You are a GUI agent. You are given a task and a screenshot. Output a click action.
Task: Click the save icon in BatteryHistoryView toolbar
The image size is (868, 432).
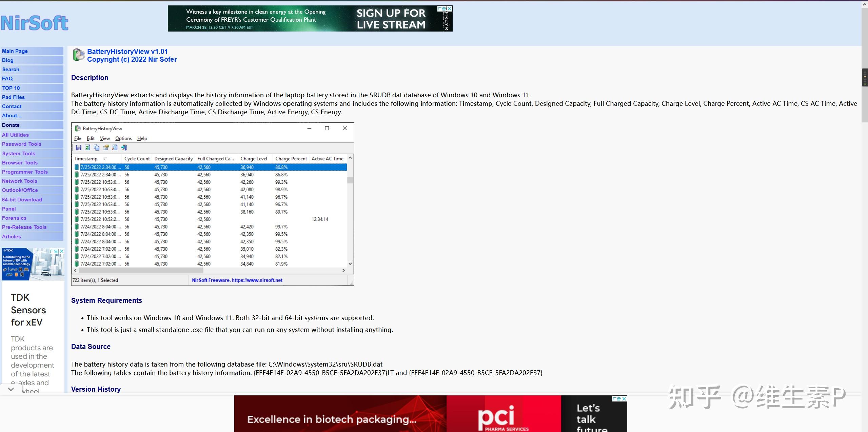click(x=78, y=148)
